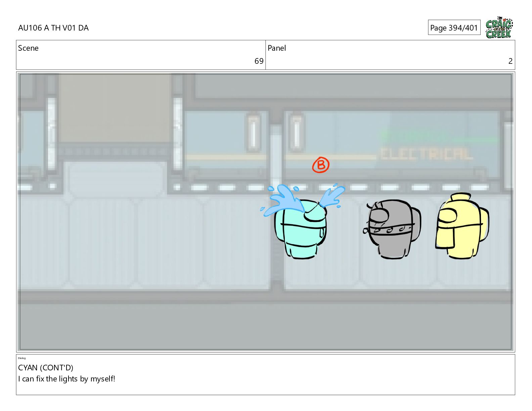Click the red circled B marker
Image resolution: width=532 pixels, height=411 pixels.
321,165
